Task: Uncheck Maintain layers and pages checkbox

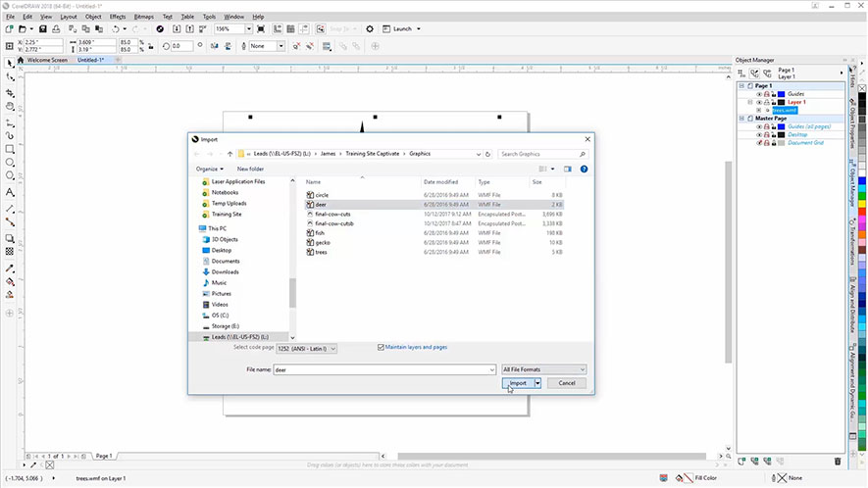Action: coord(382,347)
